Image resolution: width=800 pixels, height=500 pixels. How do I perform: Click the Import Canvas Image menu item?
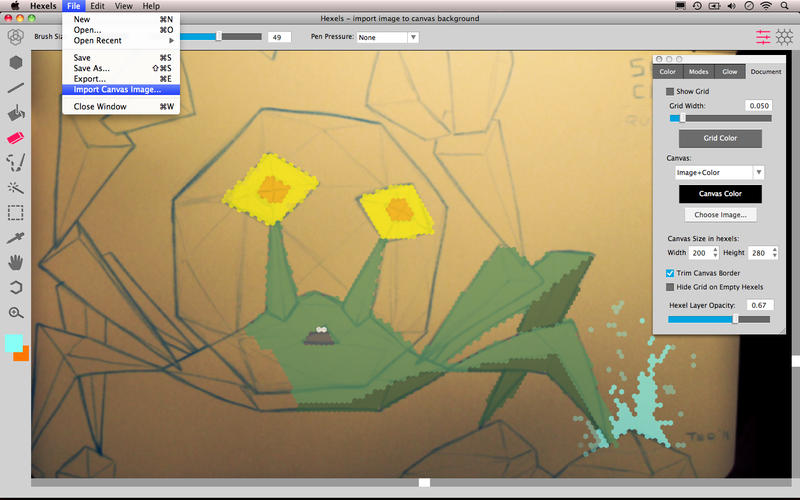pos(118,90)
